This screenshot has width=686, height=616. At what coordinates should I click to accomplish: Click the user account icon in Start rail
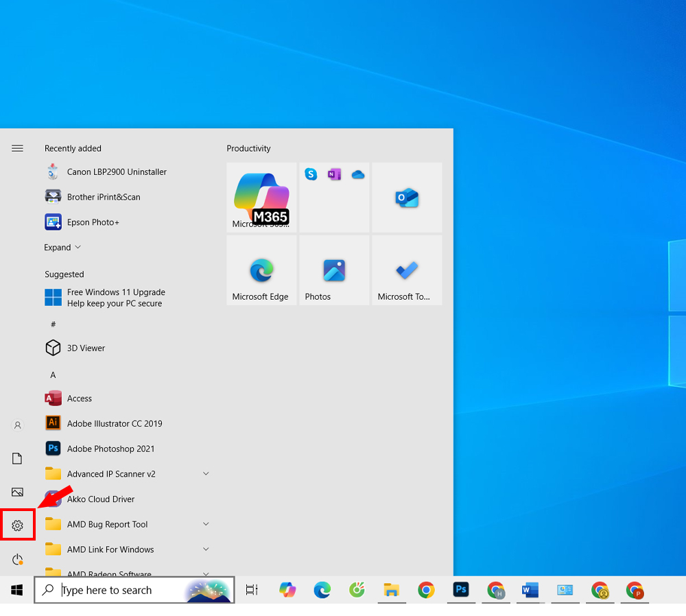[18, 425]
